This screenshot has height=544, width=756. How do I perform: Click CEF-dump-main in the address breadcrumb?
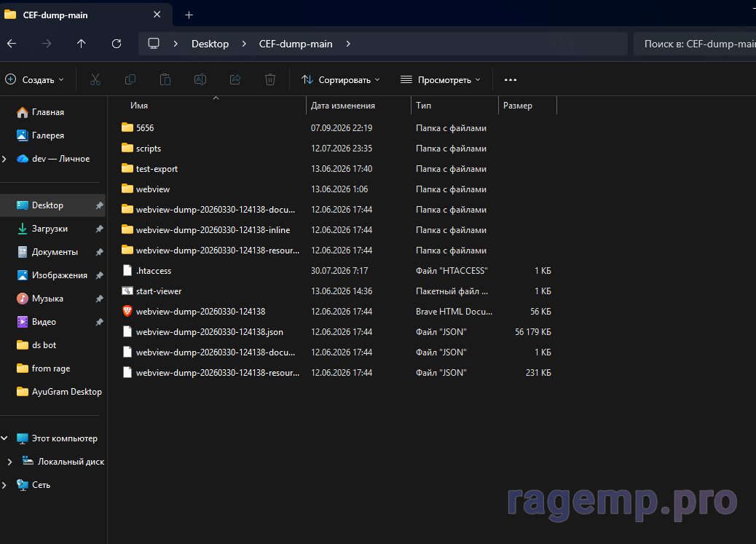(x=296, y=44)
